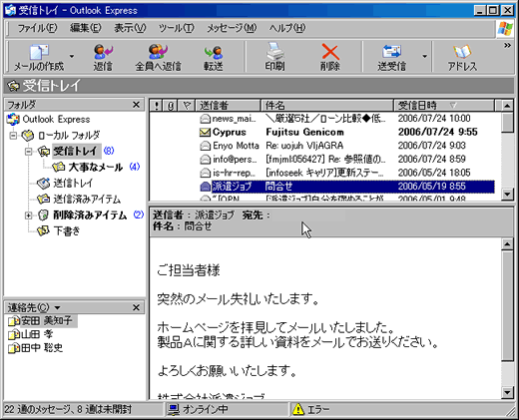
Task: Show more toolbar buttons via chevron
Action: point(507,46)
